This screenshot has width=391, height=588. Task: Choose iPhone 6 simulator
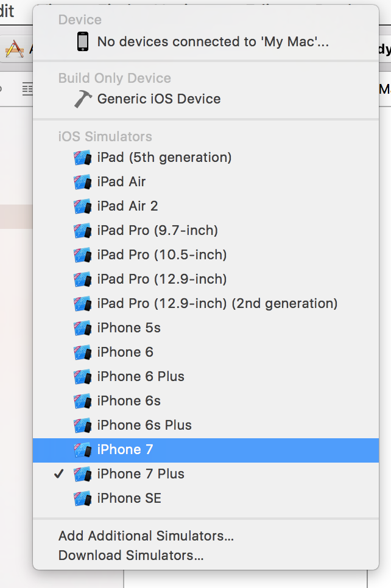point(206,352)
